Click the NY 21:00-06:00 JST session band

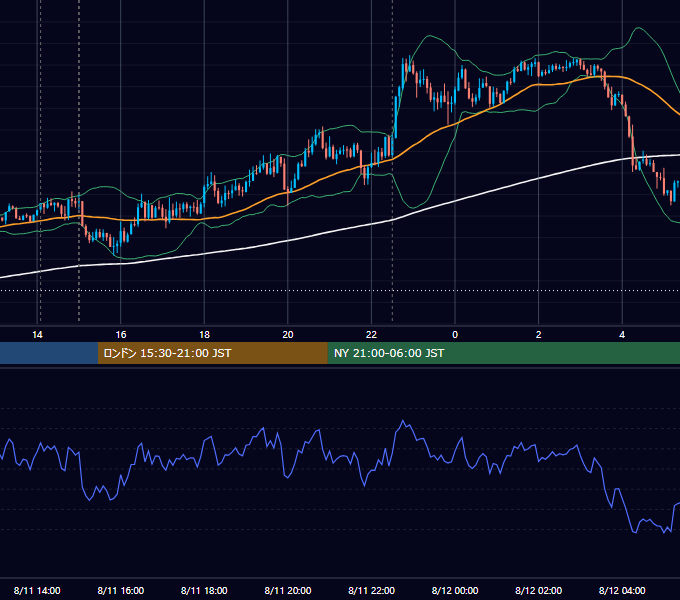point(503,353)
